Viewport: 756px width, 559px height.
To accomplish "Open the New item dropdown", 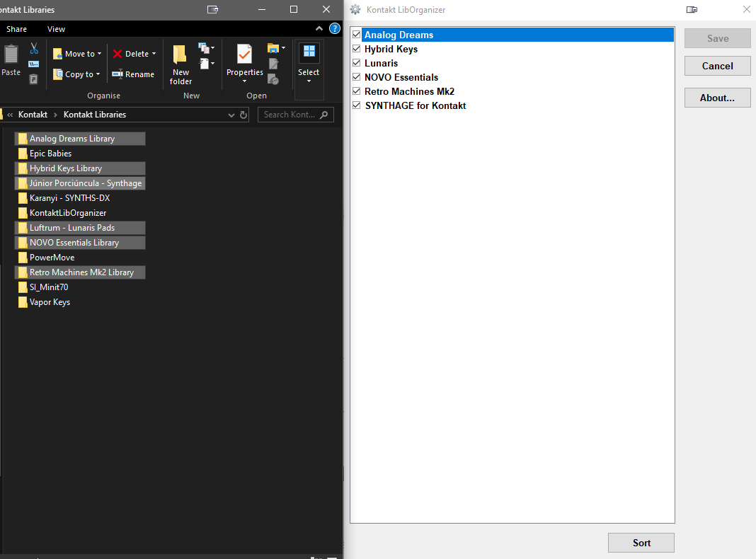I will click(x=207, y=47).
